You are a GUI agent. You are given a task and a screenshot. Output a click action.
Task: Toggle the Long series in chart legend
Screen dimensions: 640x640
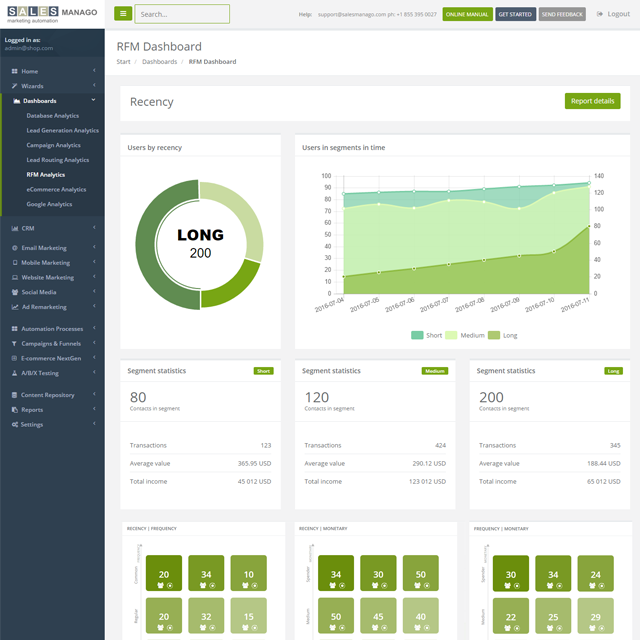(503, 335)
